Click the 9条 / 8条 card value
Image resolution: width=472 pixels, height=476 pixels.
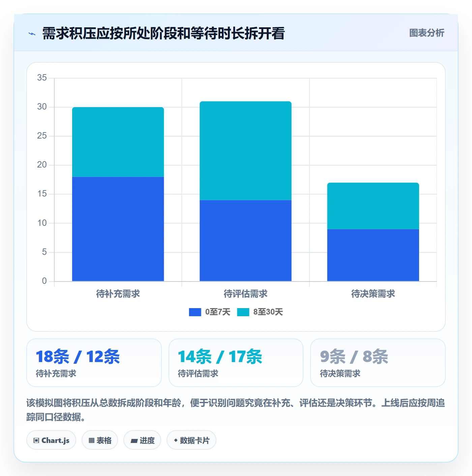(x=354, y=357)
